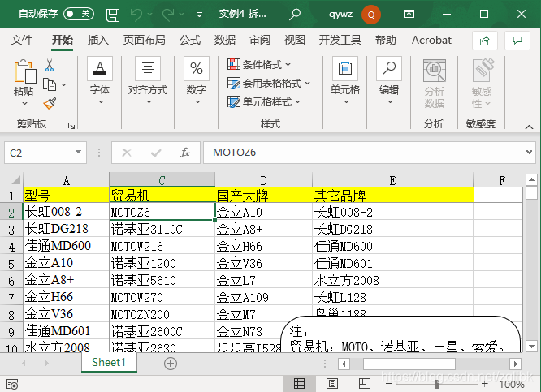This screenshot has height=392, width=541.
Task: Toggle the AutoSave switch
Action: [x=79, y=14]
